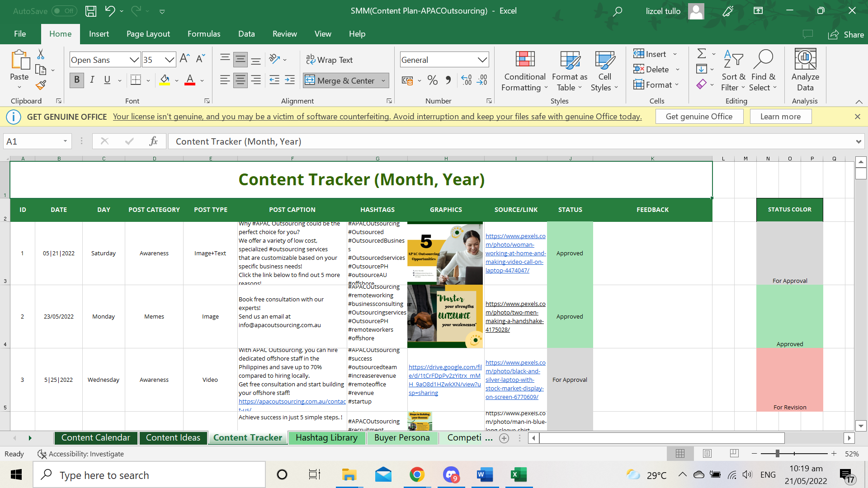
Task: Open Analyze Data tool
Action: coord(805,70)
